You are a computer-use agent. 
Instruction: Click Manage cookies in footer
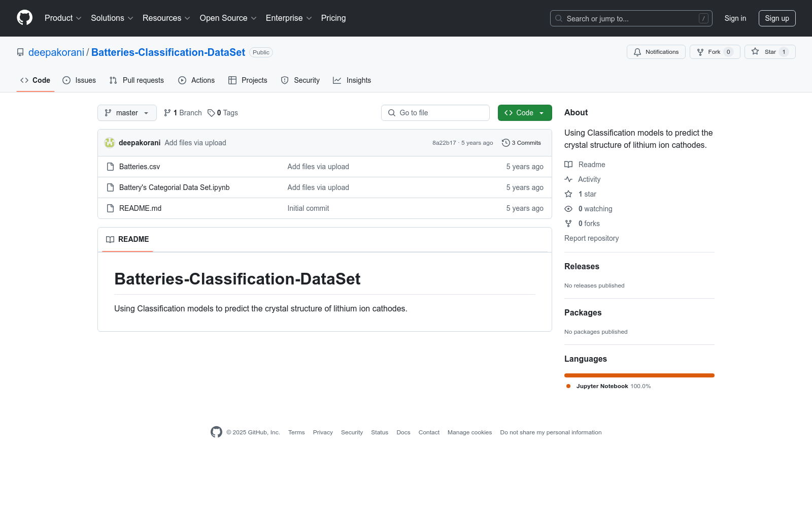coord(469,432)
